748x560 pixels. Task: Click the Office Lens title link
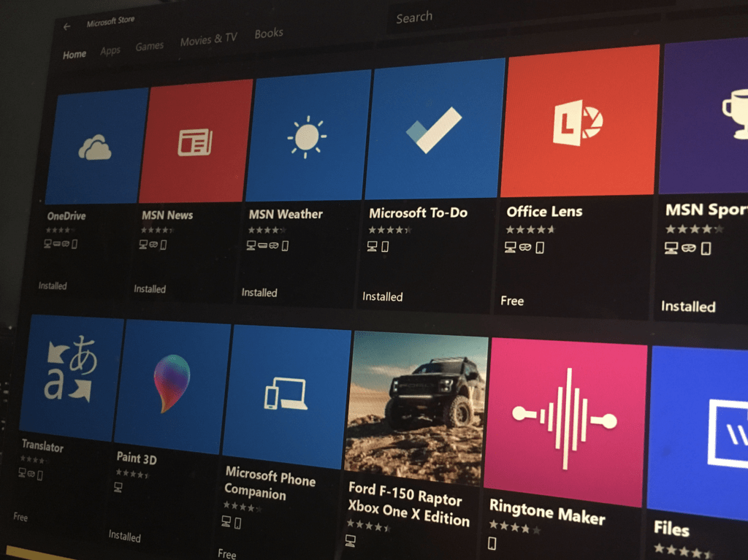click(x=544, y=212)
